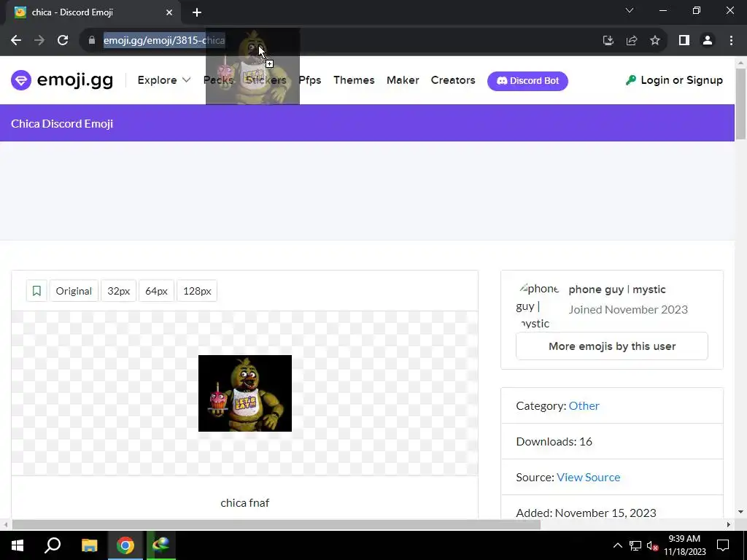Click the site lock padlock icon
This screenshot has width=747, height=560.
pos(92,41)
